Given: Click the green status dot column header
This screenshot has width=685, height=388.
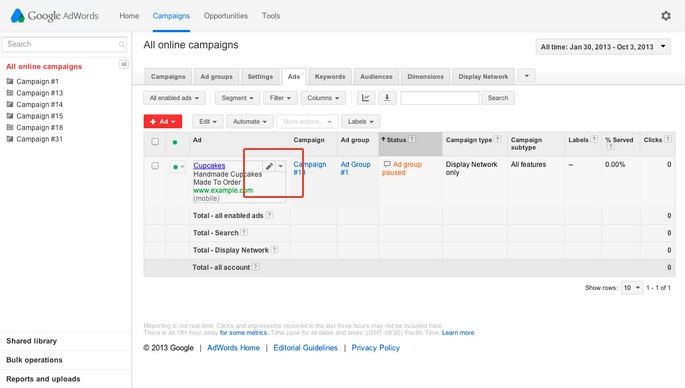Looking at the screenshot, I should [x=175, y=142].
